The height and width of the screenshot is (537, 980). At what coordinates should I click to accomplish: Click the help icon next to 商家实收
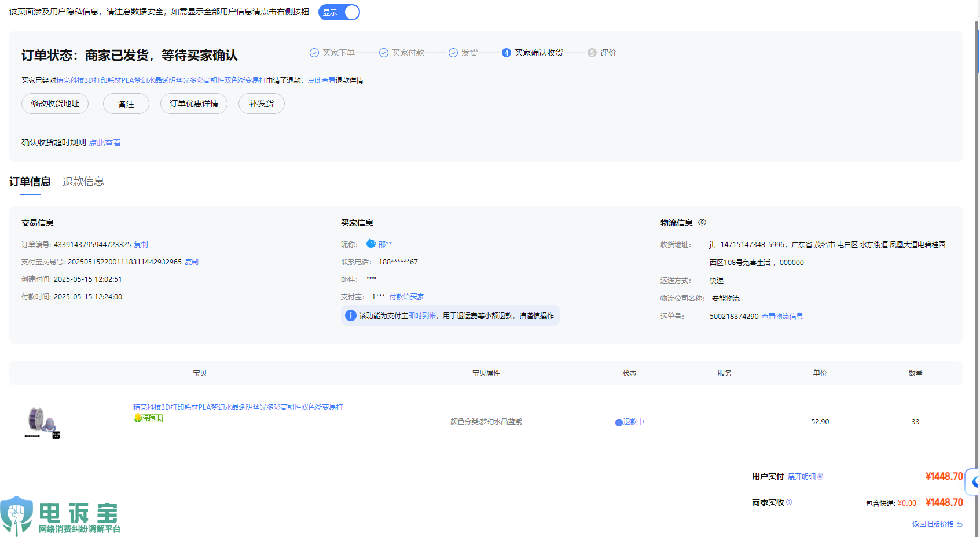(x=790, y=502)
